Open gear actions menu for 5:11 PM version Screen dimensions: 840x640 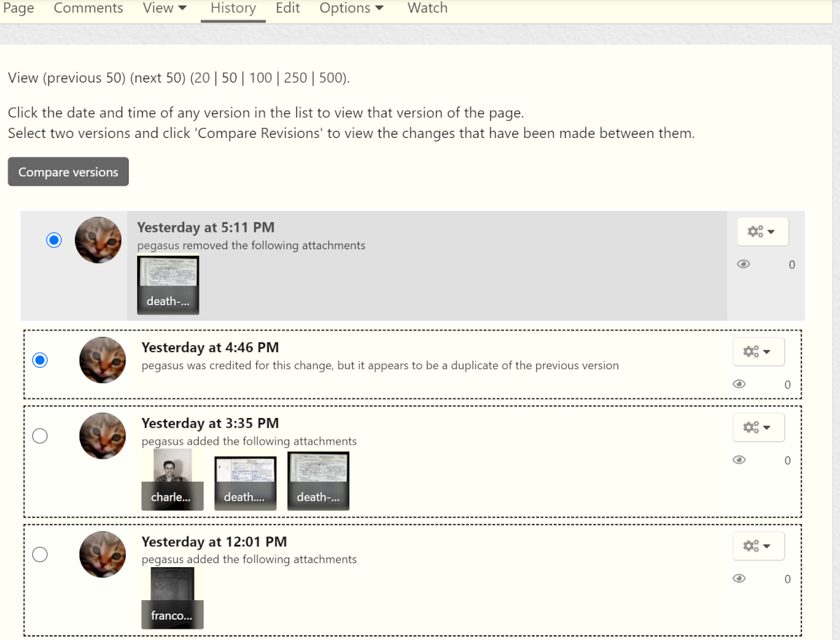tap(762, 232)
